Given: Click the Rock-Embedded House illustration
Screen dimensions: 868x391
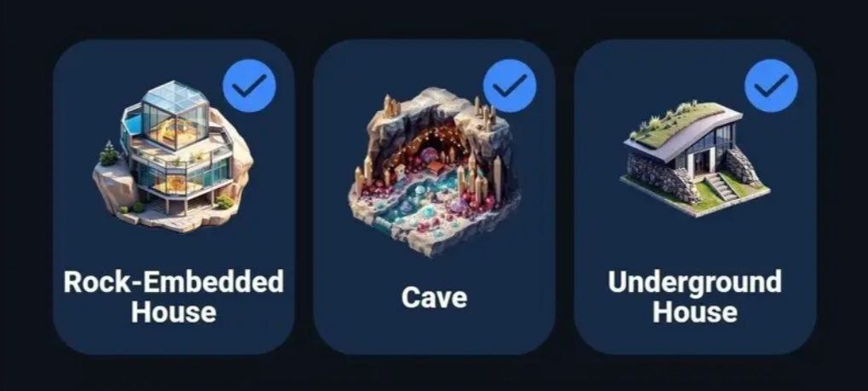Looking at the screenshot, I should point(173,157).
